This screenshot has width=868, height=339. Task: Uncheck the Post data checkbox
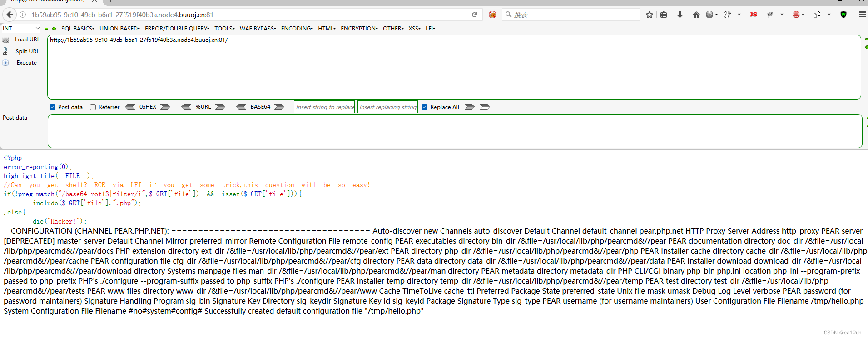[x=53, y=107]
